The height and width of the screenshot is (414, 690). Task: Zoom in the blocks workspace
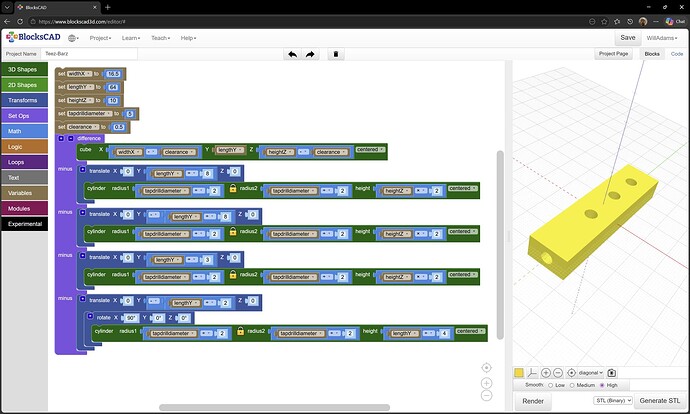pyautogui.click(x=486, y=383)
